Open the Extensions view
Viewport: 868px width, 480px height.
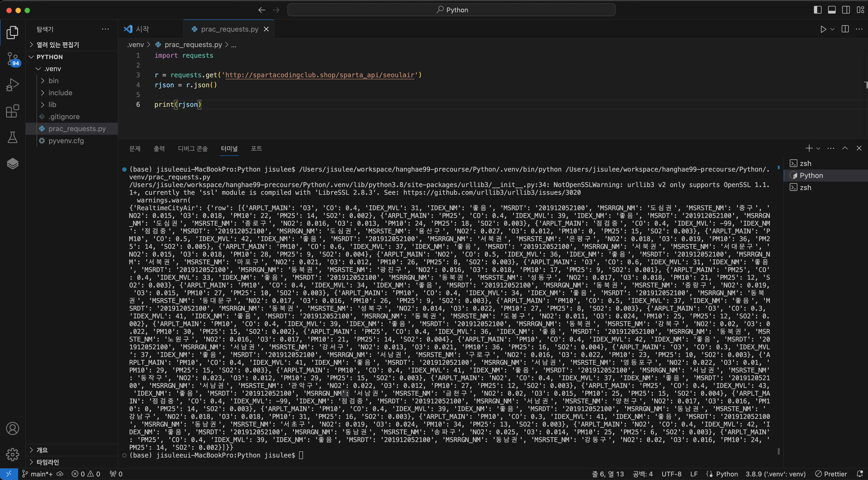(12, 111)
